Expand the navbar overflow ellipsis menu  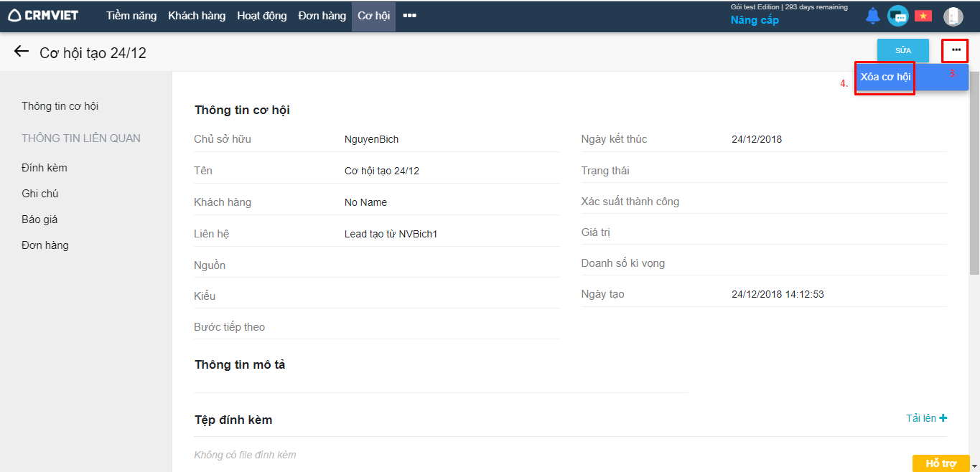coord(409,16)
